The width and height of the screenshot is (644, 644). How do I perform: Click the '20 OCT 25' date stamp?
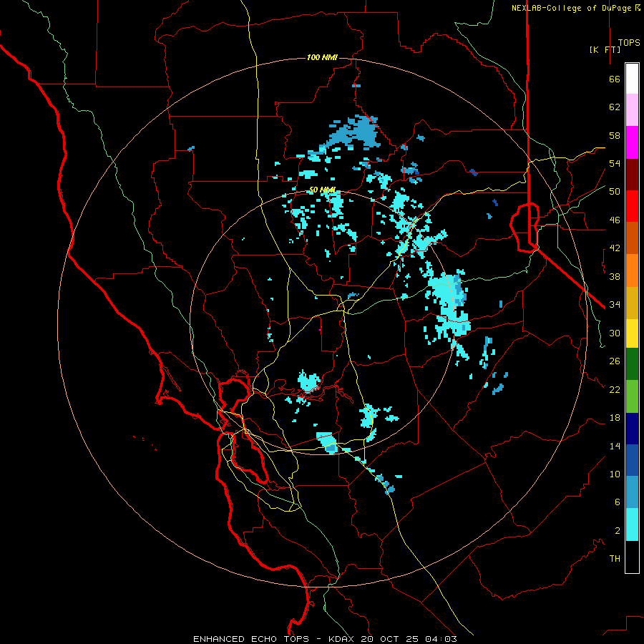click(391, 639)
